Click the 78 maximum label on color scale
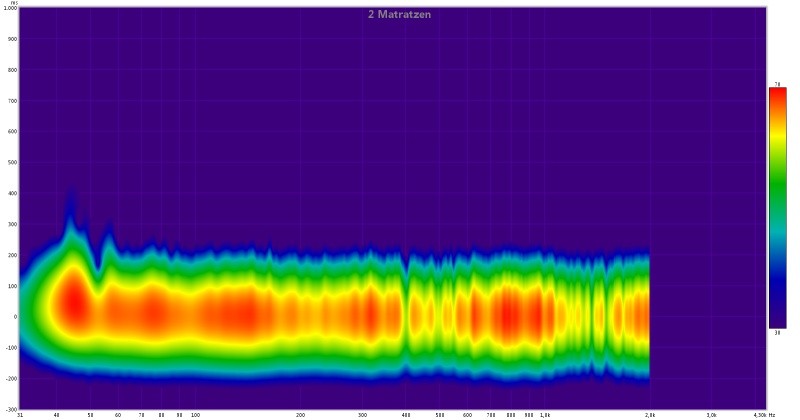The width and height of the screenshot is (800, 420). pyautogui.click(x=777, y=85)
